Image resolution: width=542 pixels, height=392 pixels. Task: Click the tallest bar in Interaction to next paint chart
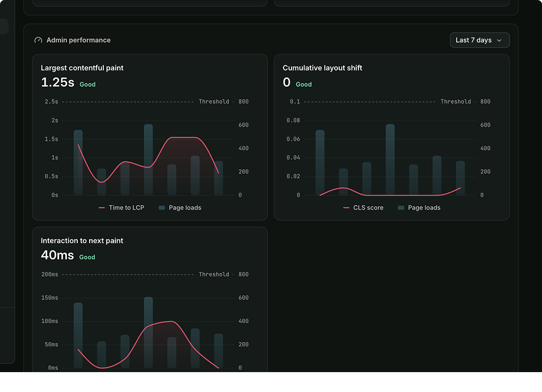click(x=148, y=332)
